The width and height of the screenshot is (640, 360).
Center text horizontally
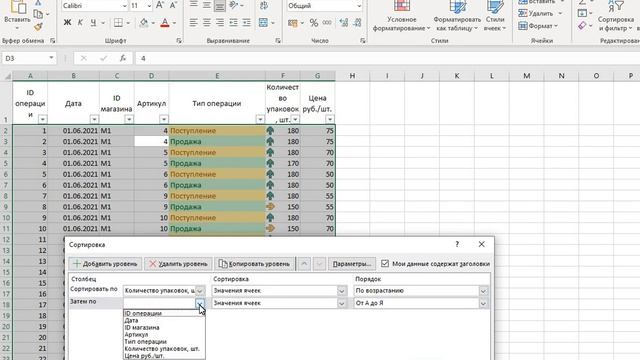tap(207, 23)
